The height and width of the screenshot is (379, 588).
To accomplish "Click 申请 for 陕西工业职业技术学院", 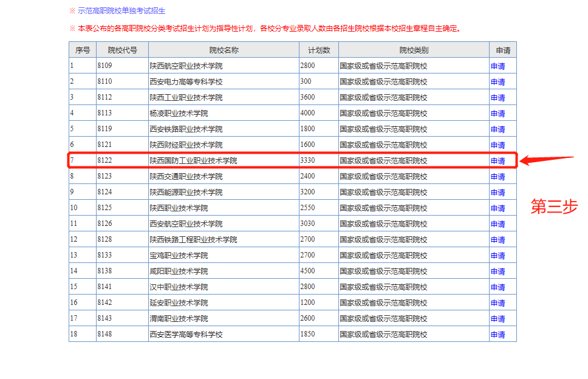I will pos(497,98).
